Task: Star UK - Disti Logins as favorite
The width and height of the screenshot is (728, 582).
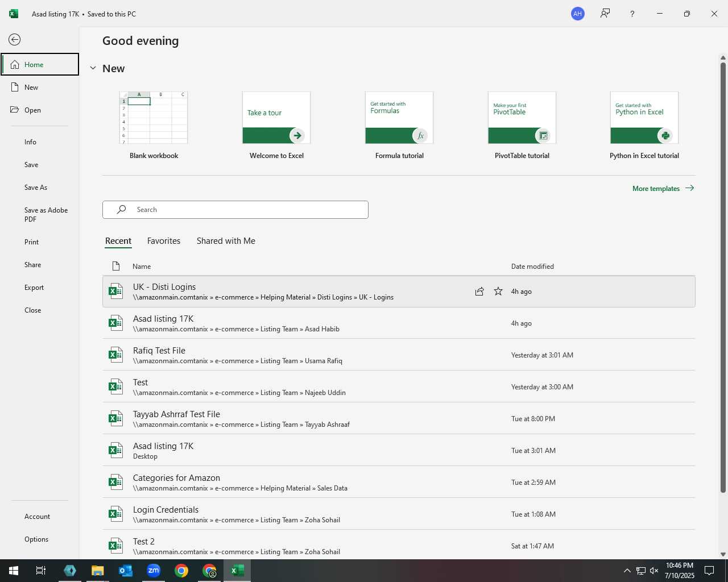Action: coord(498,292)
